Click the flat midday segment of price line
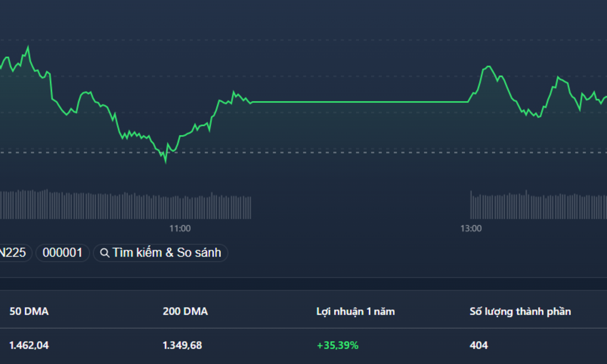The image size is (607, 364). click(360, 102)
